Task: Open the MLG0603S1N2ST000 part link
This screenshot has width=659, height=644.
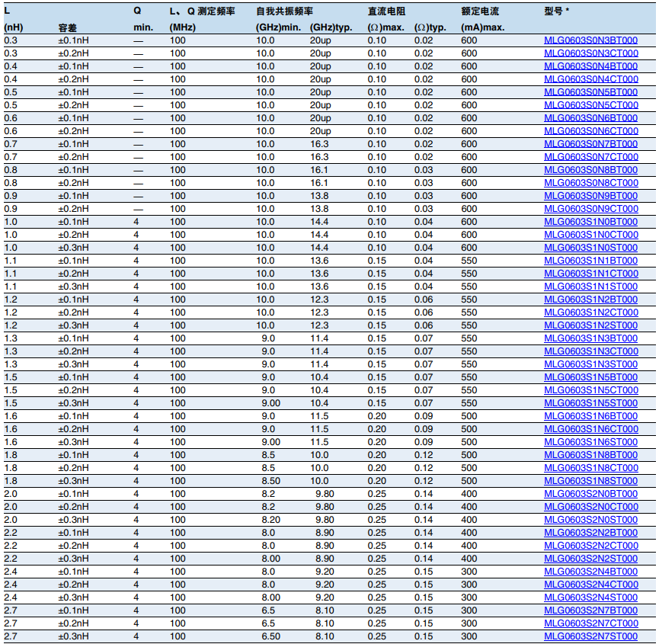Action: click(x=590, y=325)
